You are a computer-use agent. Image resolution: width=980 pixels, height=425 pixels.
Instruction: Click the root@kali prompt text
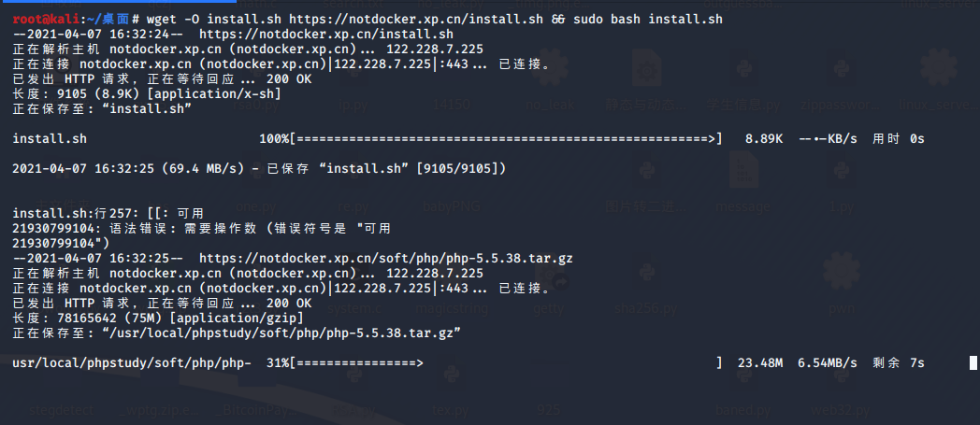40,20
